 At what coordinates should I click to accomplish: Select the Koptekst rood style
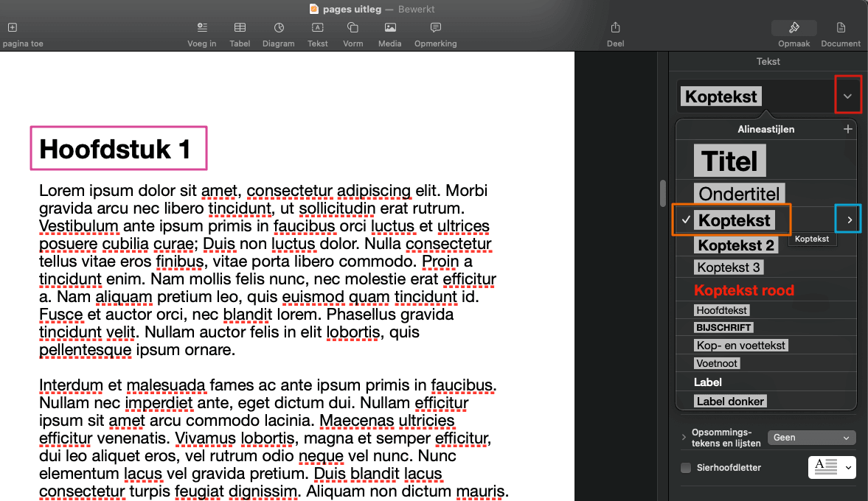(x=744, y=290)
